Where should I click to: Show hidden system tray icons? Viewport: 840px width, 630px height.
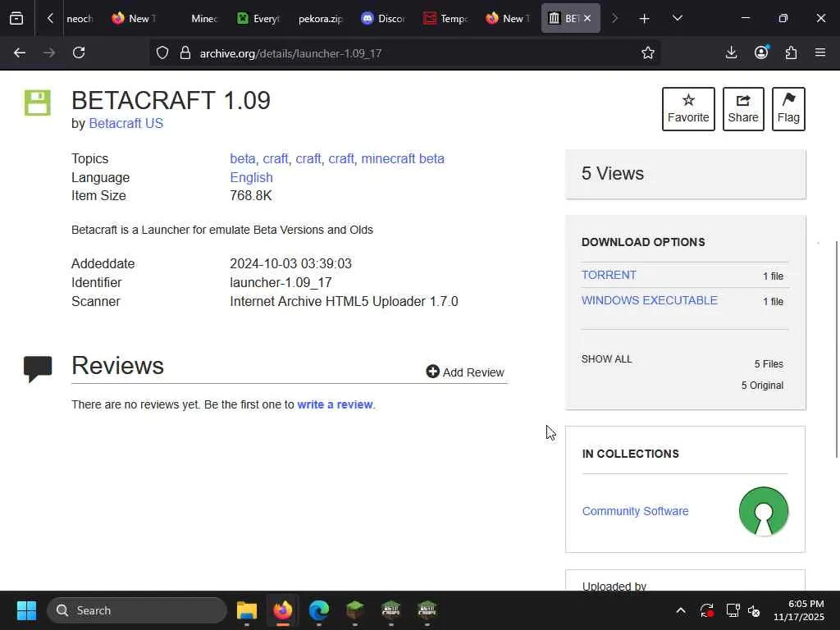680,610
